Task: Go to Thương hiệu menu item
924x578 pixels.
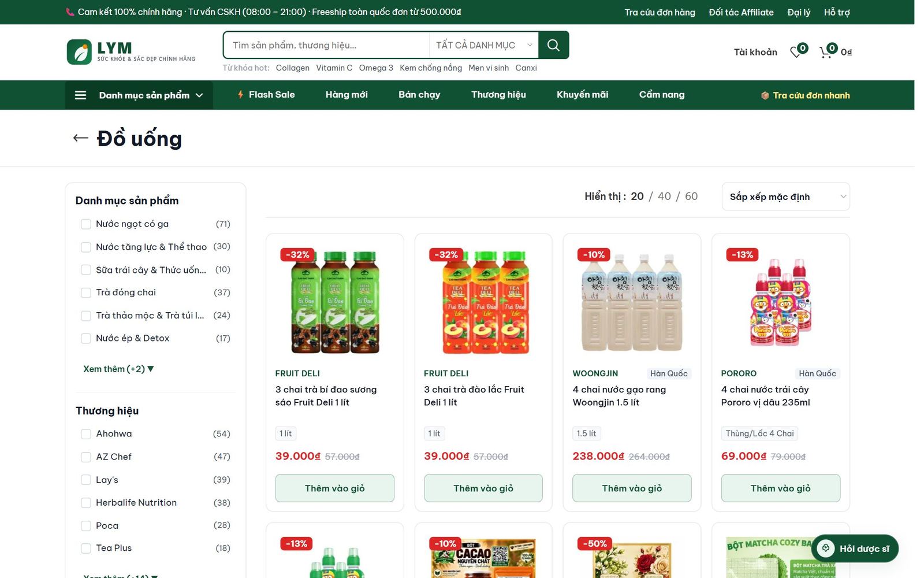Action: pyautogui.click(x=498, y=94)
